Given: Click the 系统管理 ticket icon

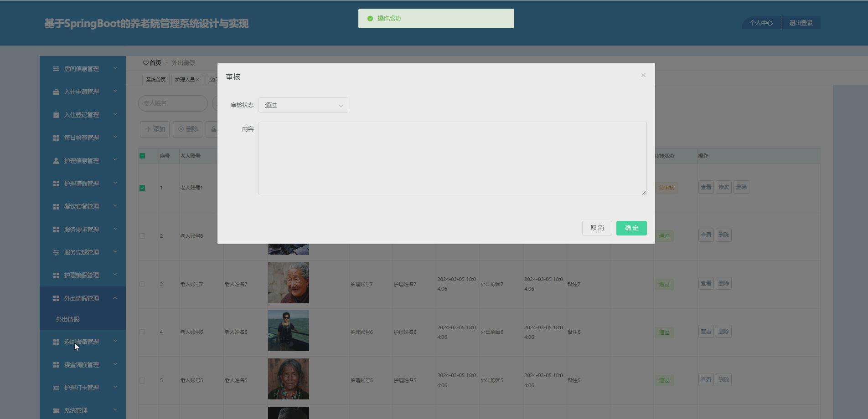Looking at the screenshot, I should (56, 410).
